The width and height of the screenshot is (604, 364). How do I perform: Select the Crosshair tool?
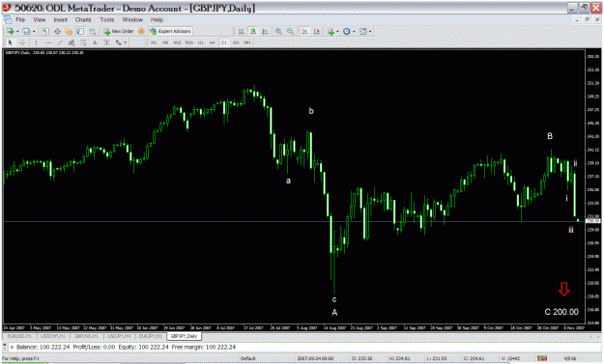pos(22,42)
